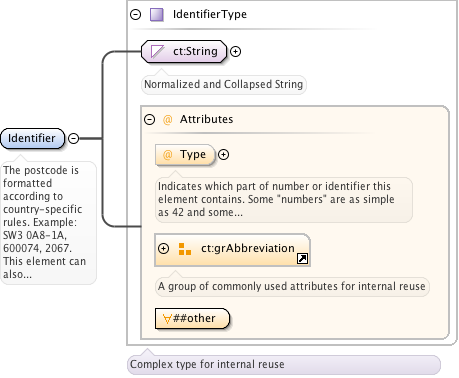Click the orange @ icon beside Attributes
This screenshot has width=459, height=378.
[x=167, y=119]
